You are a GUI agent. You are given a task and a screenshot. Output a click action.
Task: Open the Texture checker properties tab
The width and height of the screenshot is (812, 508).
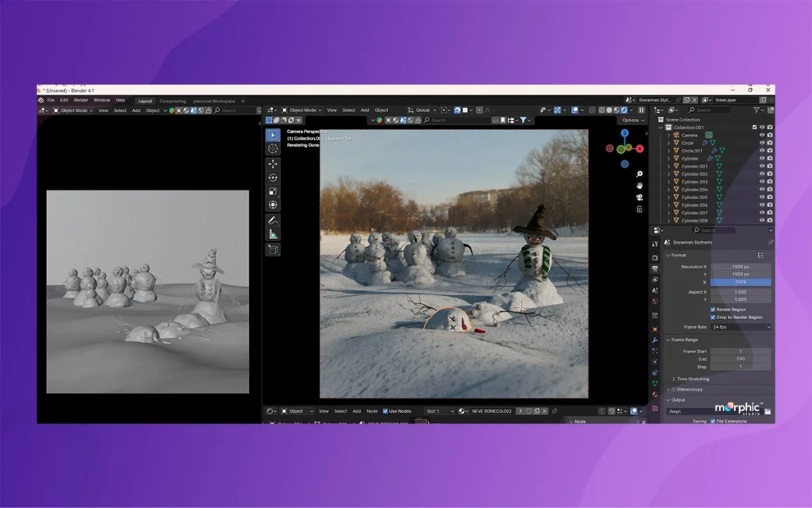click(655, 409)
